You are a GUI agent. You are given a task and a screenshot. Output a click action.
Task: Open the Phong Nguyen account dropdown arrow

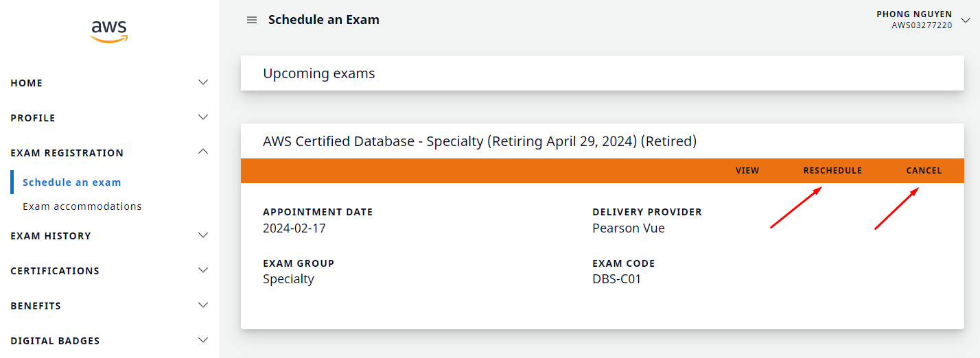pyautogui.click(x=966, y=20)
